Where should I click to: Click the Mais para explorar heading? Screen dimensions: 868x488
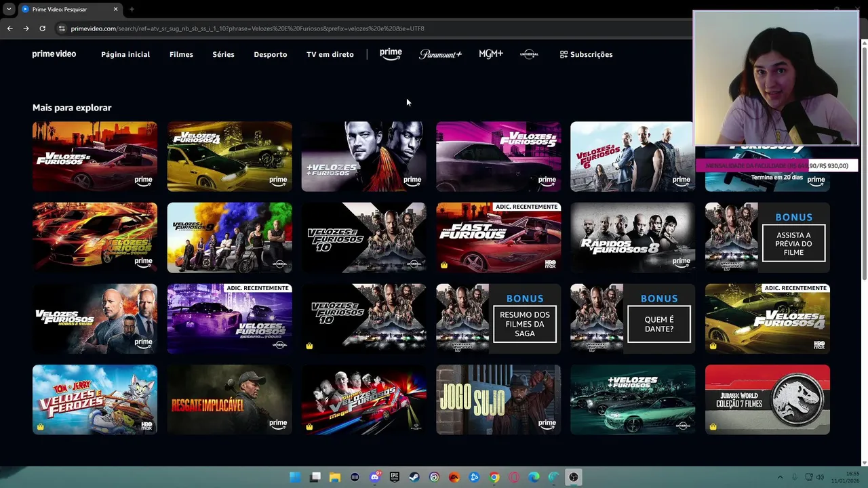pyautogui.click(x=72, y=108)
